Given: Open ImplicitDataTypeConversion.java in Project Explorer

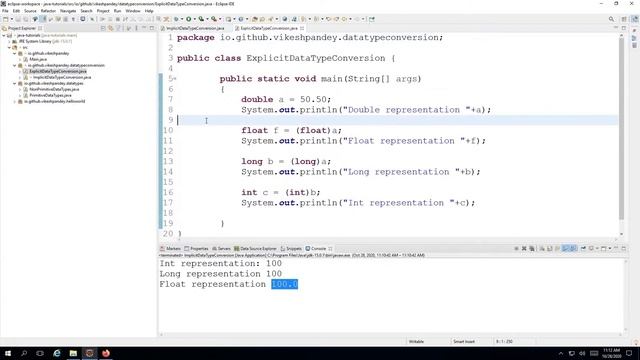Looking at the screenshot, I should point(62,77).
